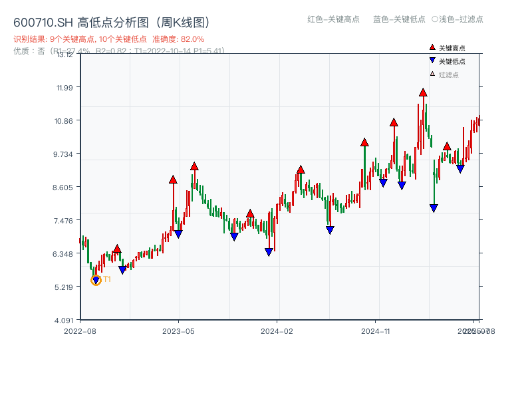
Task: Select red high triangle near 10.86 after 2024-11
Action: click(394, 122)
